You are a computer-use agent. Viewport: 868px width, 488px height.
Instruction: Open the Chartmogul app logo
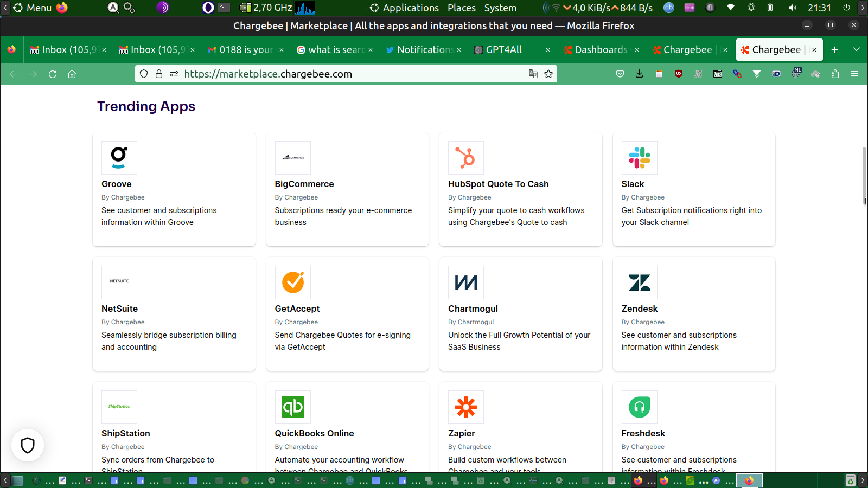click(466, 282)
